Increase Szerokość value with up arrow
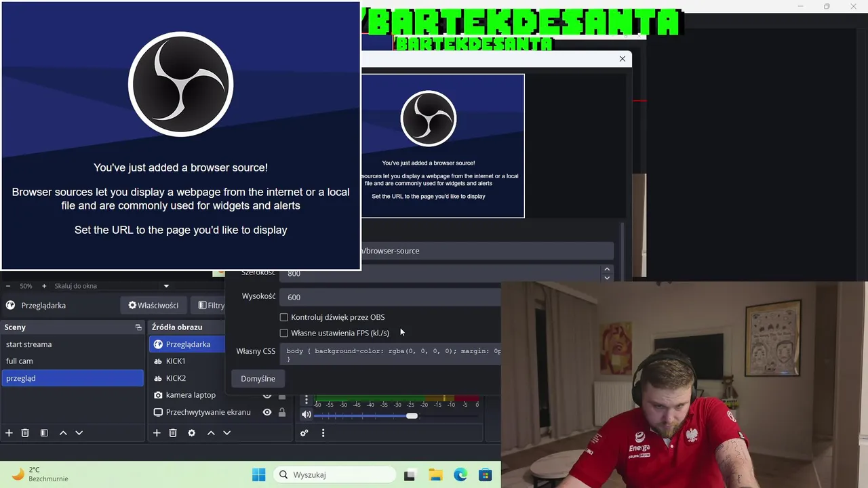This screenshot has width=868, height=488. [607, 269]
